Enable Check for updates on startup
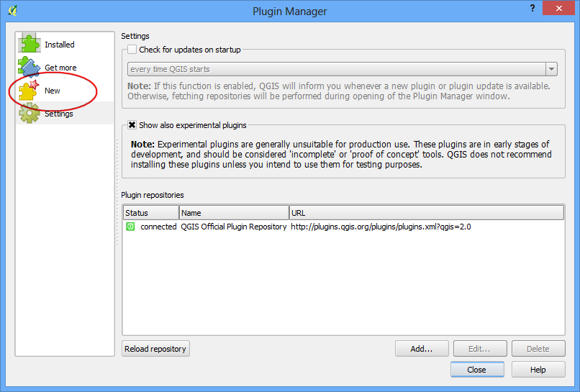Screen dimensions: 580x392 132,50
